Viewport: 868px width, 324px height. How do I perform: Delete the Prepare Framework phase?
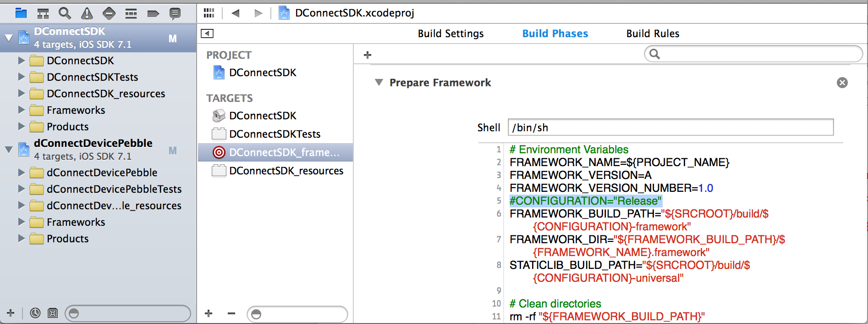pos(842,83)
